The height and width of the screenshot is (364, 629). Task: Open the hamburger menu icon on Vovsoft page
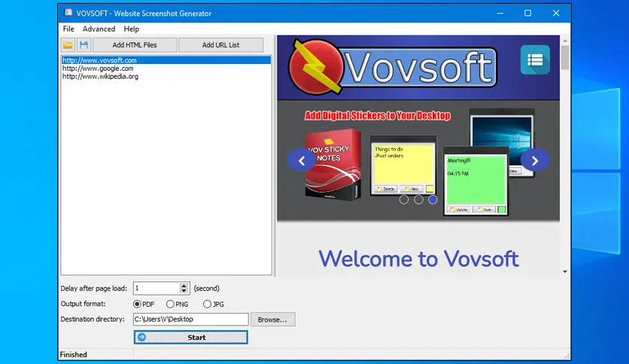[535, 60]
